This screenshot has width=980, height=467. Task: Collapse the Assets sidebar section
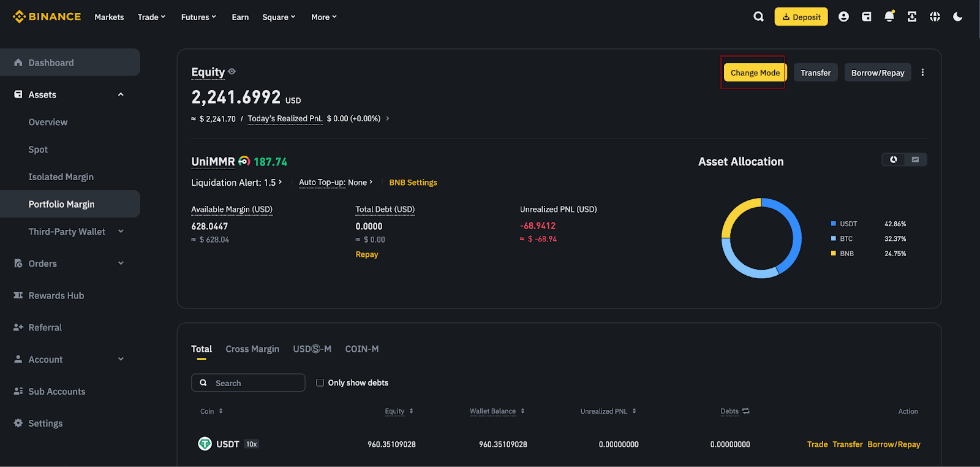pyautogui.click(x=121, y=94)
